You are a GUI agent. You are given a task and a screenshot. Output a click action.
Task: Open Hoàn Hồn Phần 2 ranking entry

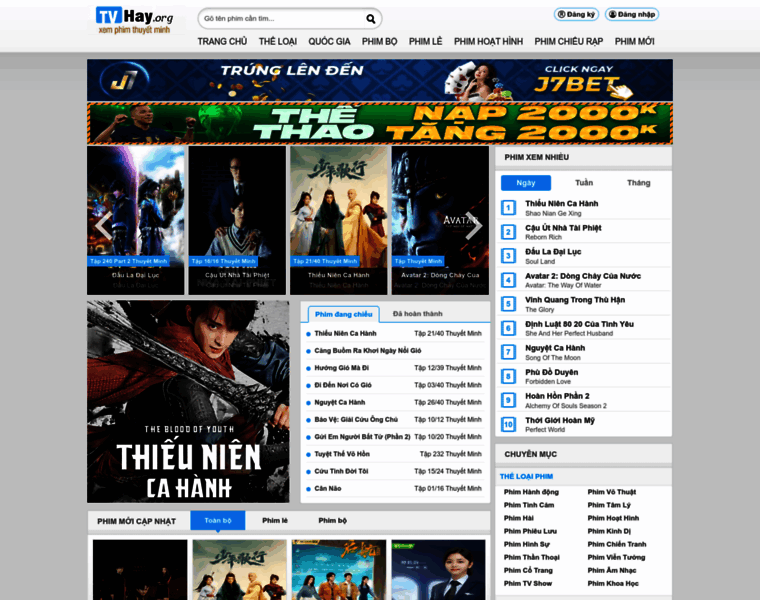click(x=557, y=396)
